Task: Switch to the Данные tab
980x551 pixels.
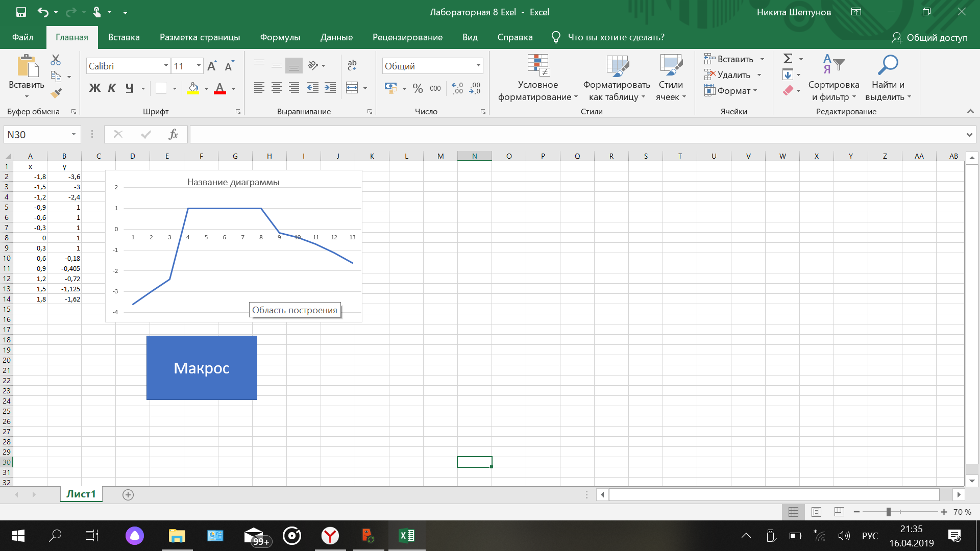Action: tap(336, 37)
